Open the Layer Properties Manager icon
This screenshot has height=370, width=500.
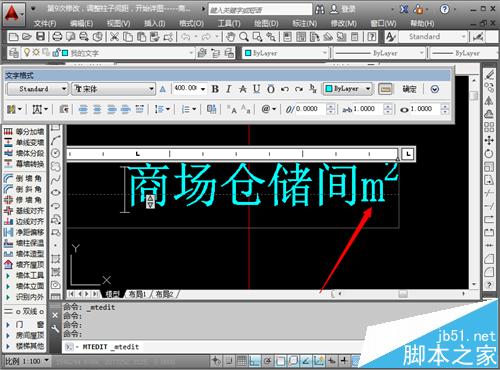click(13, 53)
